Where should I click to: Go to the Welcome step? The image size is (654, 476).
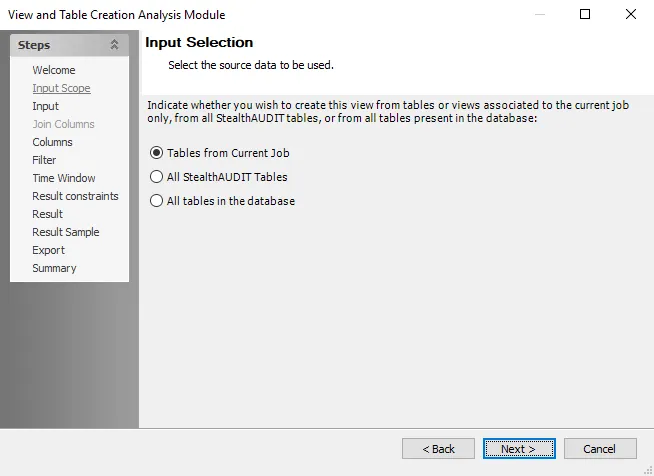[54, 70]
